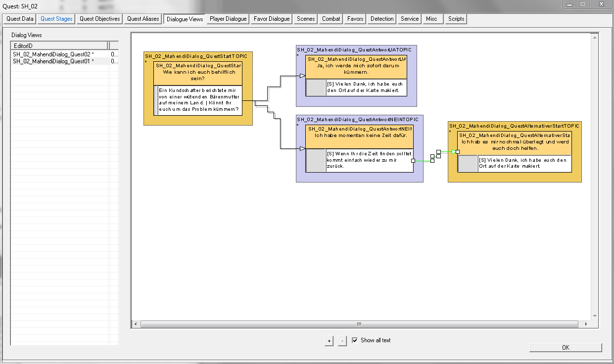Click the arrowhead into the QuestAntwortJA node

coord(302,76)
